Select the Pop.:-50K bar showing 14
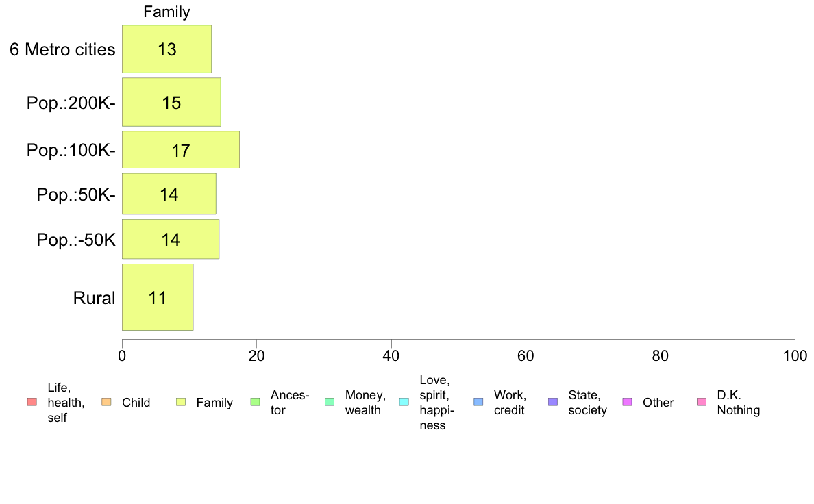 (171, 239)
